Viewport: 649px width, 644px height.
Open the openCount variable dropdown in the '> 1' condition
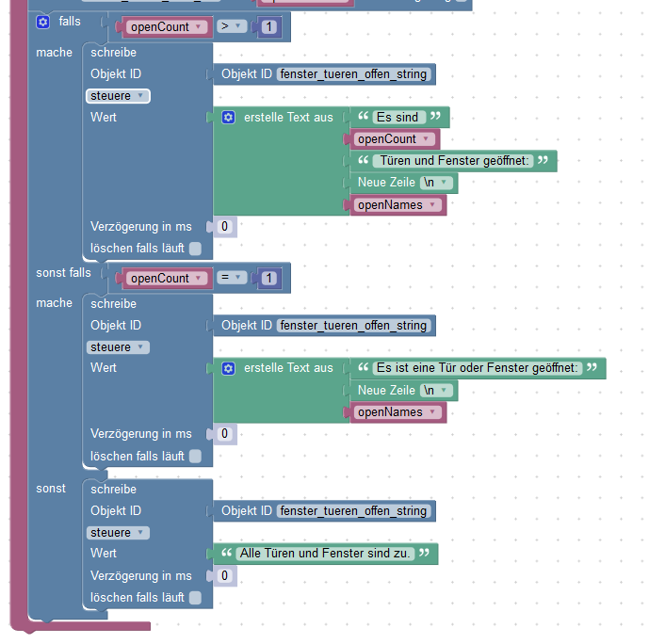coord(166,27)
